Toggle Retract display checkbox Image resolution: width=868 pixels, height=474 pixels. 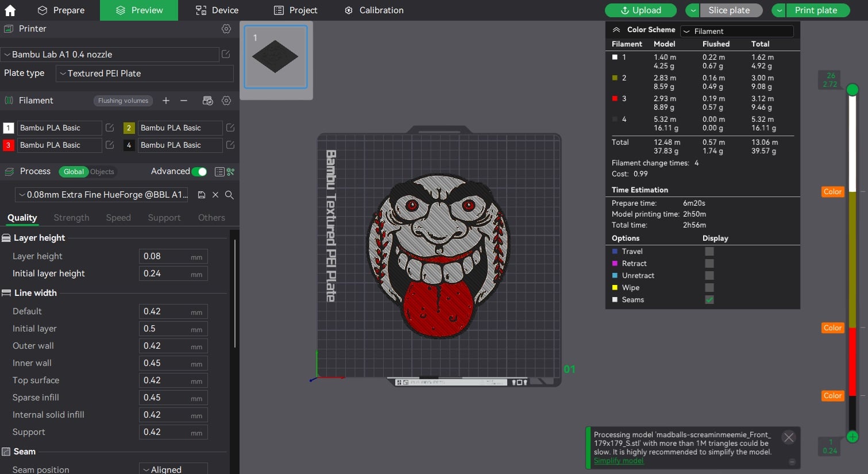coord(709,264)
